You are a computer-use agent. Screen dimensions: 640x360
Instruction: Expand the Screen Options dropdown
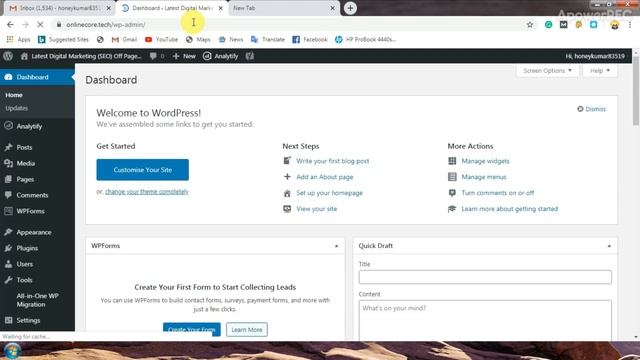(547, 71)
